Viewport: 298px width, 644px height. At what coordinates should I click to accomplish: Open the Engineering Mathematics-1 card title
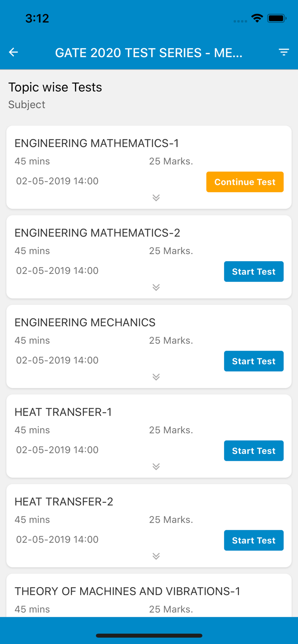pos(97,143)
